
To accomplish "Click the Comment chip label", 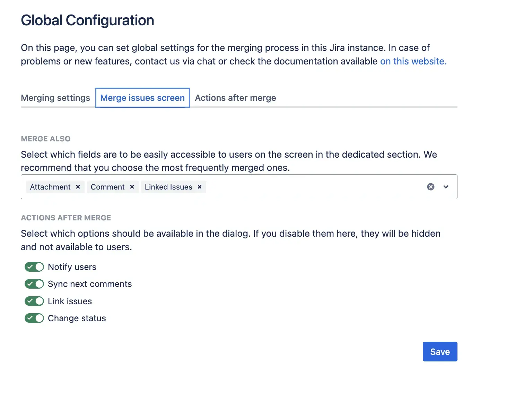I will pyautogui.click(x=107, y=187).
